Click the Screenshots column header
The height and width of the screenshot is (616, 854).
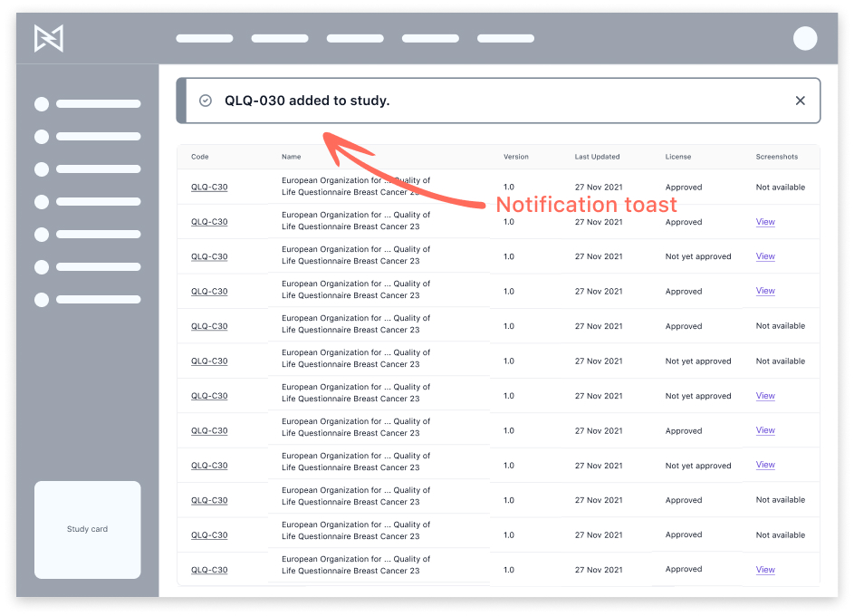777,157
